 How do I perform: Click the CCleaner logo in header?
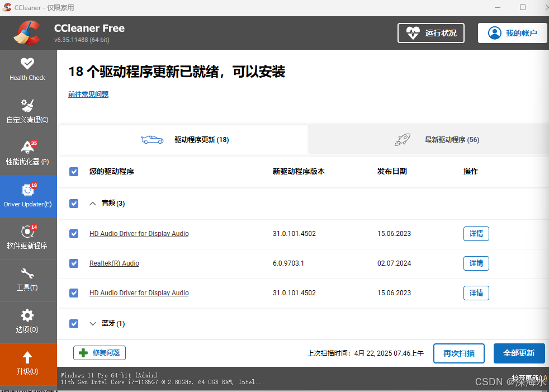pos(27,32)
